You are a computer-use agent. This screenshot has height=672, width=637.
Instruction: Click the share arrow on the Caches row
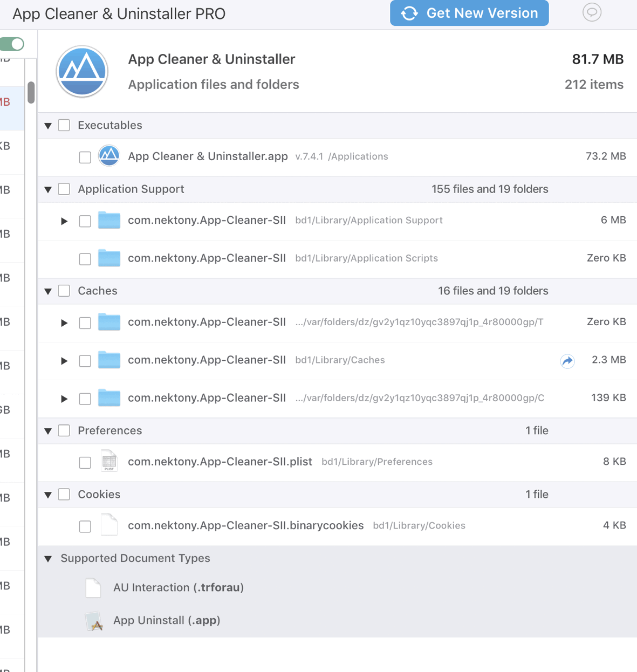click(x=567, y=361)
